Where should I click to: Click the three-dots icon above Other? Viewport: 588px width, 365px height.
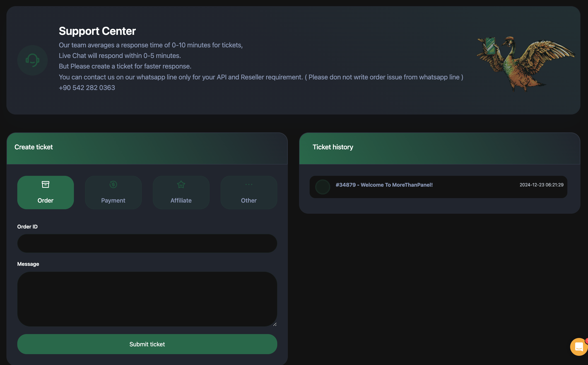click(249, 184)
